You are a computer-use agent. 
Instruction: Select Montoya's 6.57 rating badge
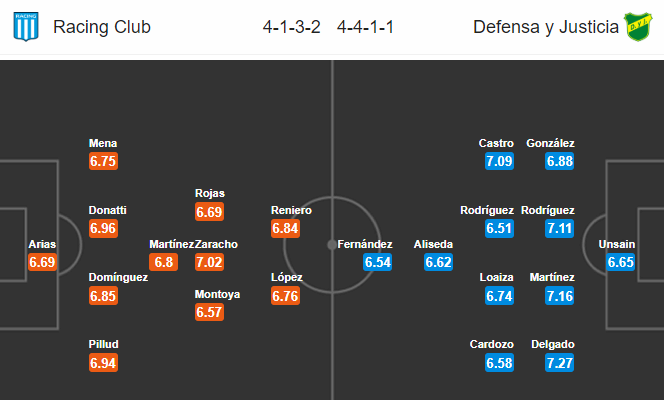click(209, 312)
